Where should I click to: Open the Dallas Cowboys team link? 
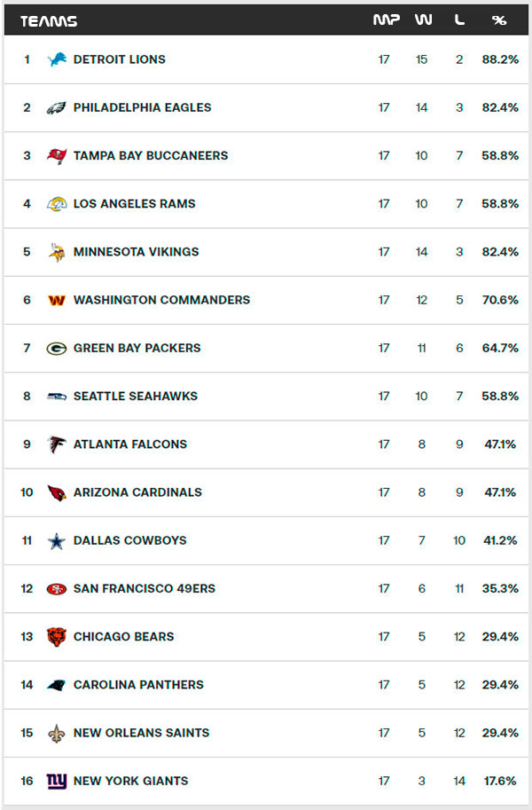[x=129, y=540]
